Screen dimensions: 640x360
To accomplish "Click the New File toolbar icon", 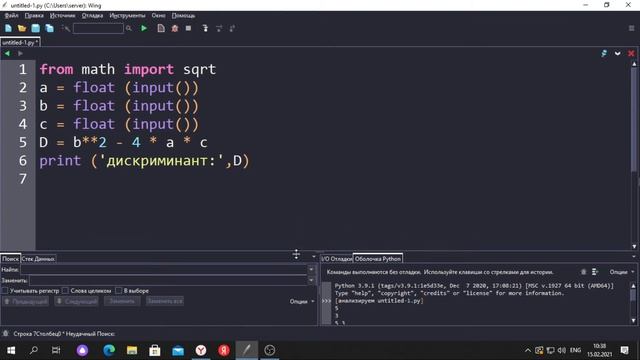I will coord(8,28).
